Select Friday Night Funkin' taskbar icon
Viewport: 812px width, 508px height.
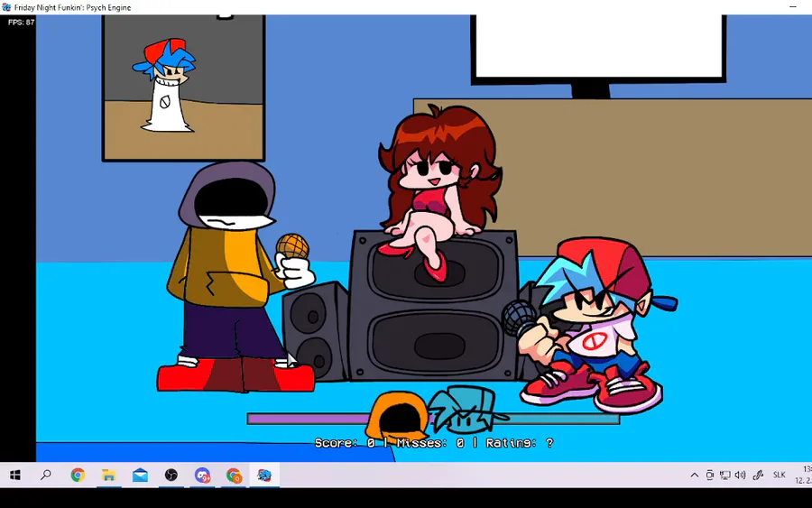264,475
